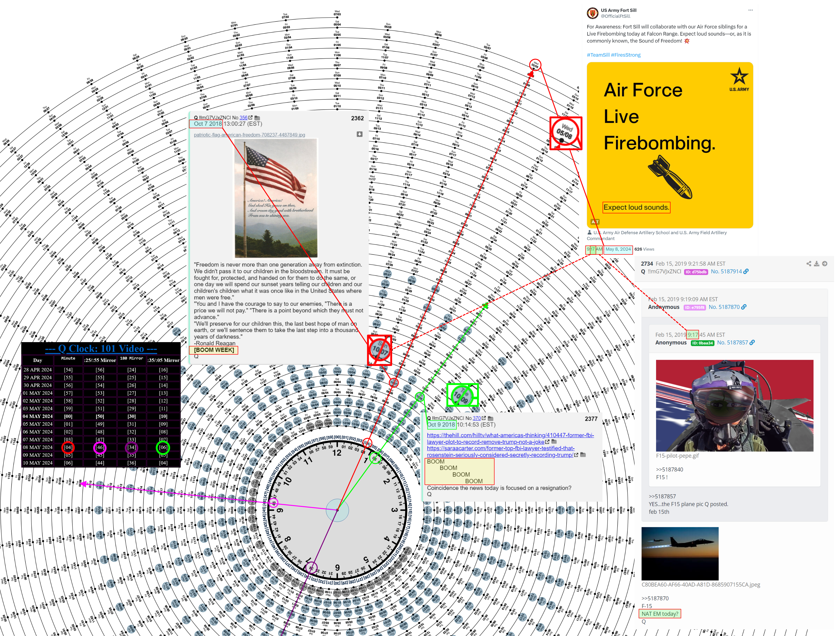Image resolution: width=840 pixels, height=636 pixels.
Task: Click circled arrow icon on post 2734
Action: (x=824, y=264)
